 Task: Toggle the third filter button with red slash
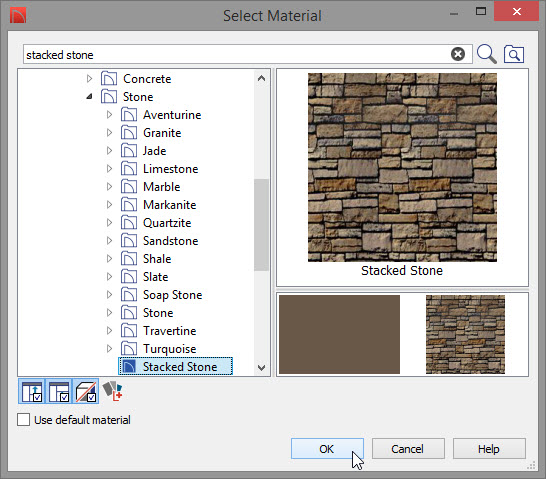click(86, 391)
